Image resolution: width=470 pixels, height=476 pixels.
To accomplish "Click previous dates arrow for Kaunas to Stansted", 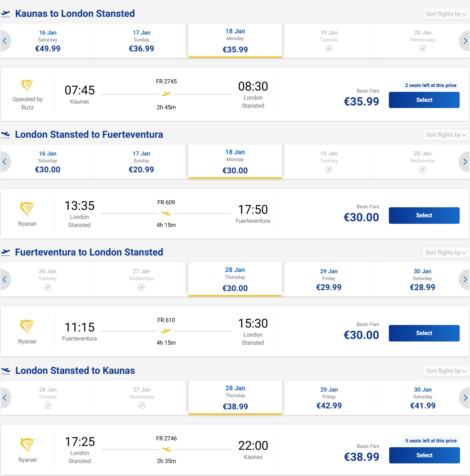I will click(x=5, y=41).
